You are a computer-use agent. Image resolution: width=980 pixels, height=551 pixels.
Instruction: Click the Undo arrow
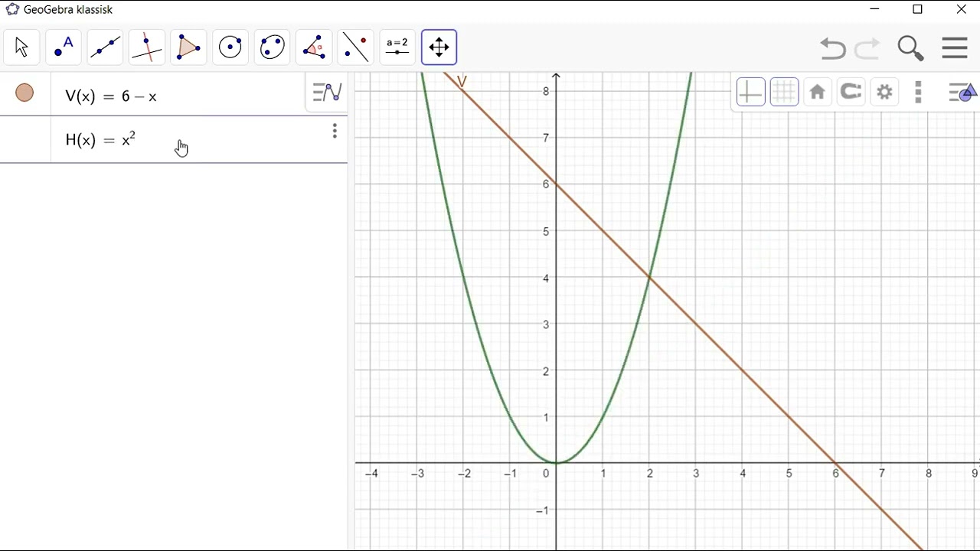click(x=832, y=48)
